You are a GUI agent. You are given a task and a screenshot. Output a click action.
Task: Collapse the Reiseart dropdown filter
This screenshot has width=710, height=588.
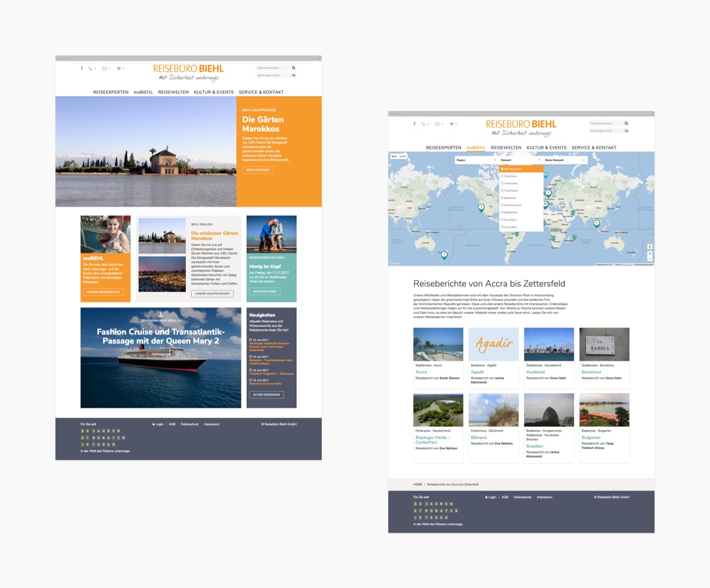pos(521,160)
